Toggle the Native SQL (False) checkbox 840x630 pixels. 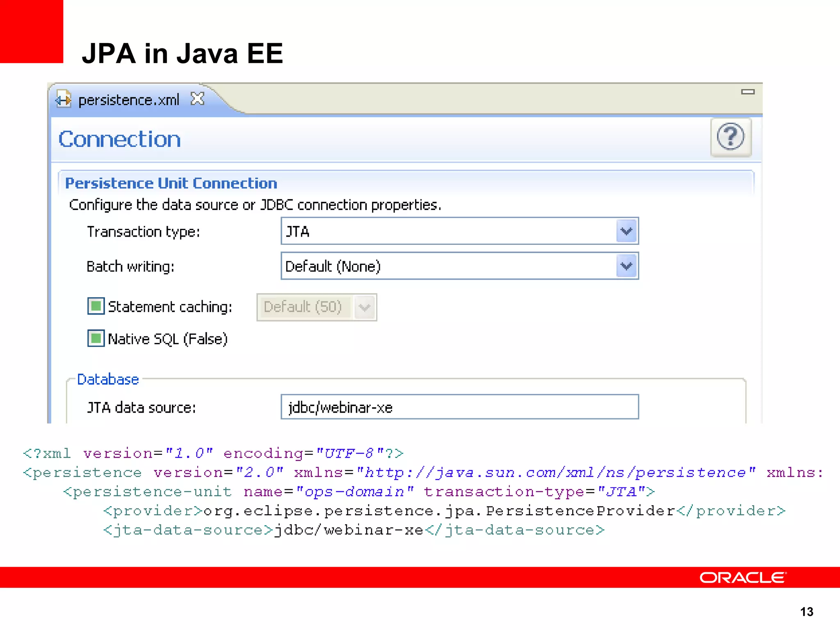(96, 338)
